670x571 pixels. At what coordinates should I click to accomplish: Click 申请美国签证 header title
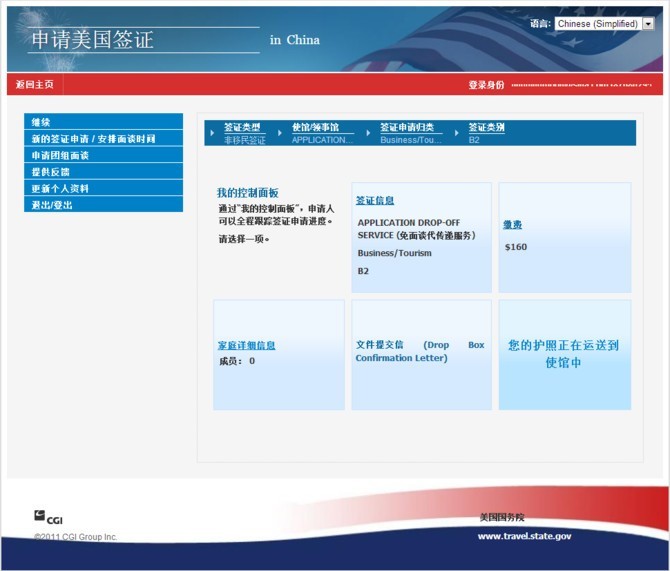click(92, 40)
